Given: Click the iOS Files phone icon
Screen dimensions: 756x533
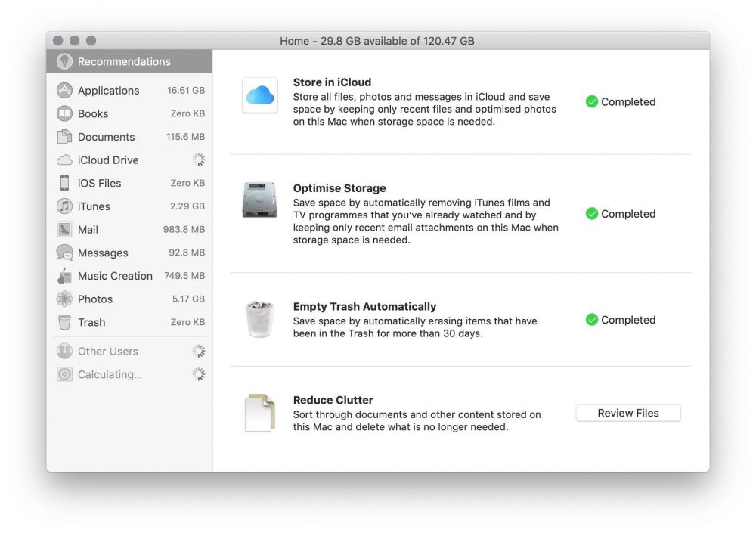Looking at the screenshot, I should pos(64,183).
